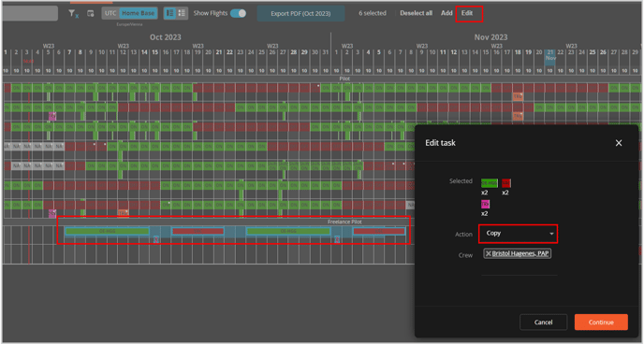Click the small pink freelance task in early November
Image resolution: width=644 pixels, height=344 pixels.
(337, 240)
